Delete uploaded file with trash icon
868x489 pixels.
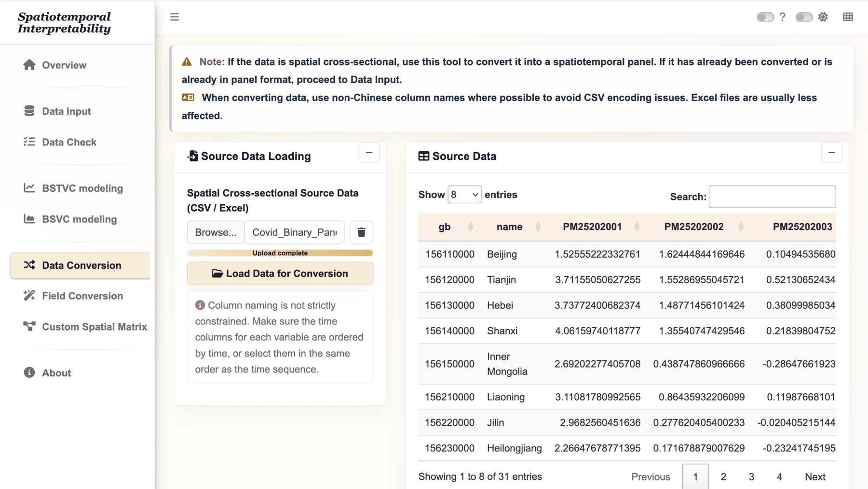pos(361,232)
